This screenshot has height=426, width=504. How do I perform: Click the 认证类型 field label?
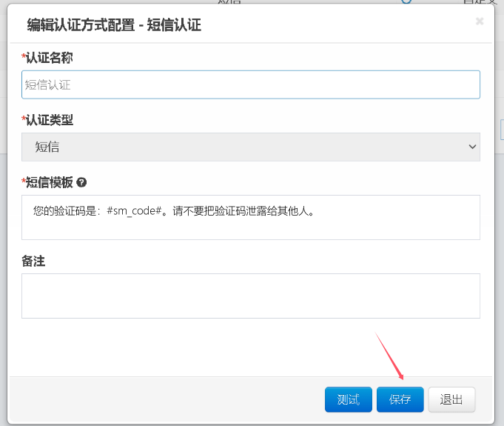point(49,120)
